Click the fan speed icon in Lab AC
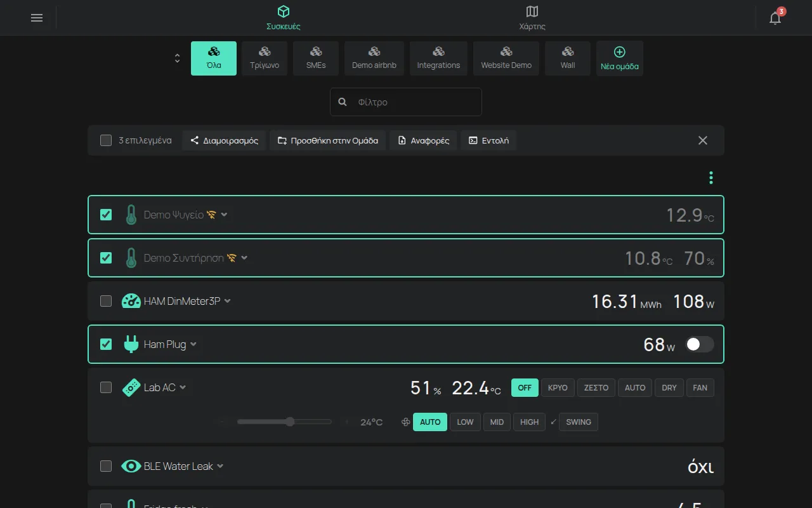Image resolution: width=812 pixels, height=508 pixels. point(406,422)
